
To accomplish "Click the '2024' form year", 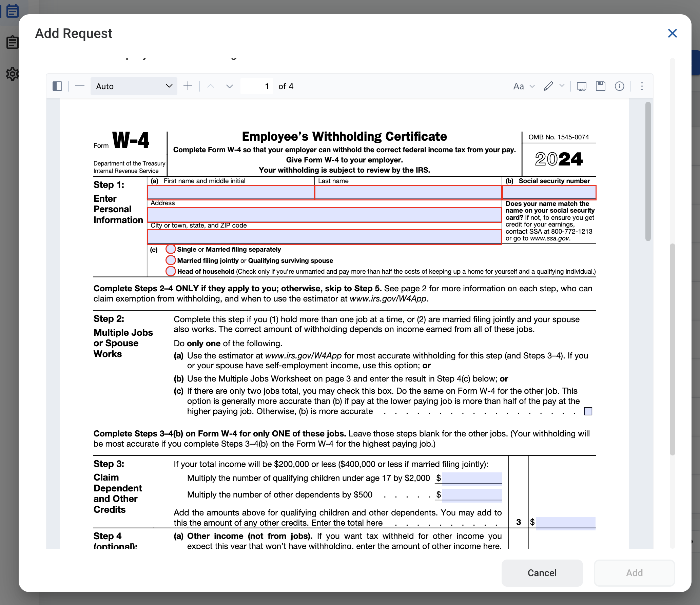I will (559, 159).
